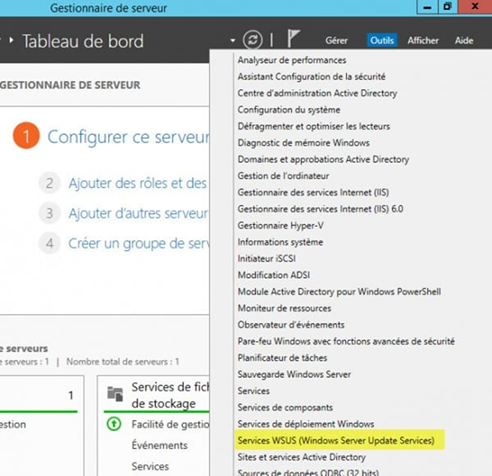
Task: Open Gestionnaire Hyper-V from the tools list
Action: (280, 226)
